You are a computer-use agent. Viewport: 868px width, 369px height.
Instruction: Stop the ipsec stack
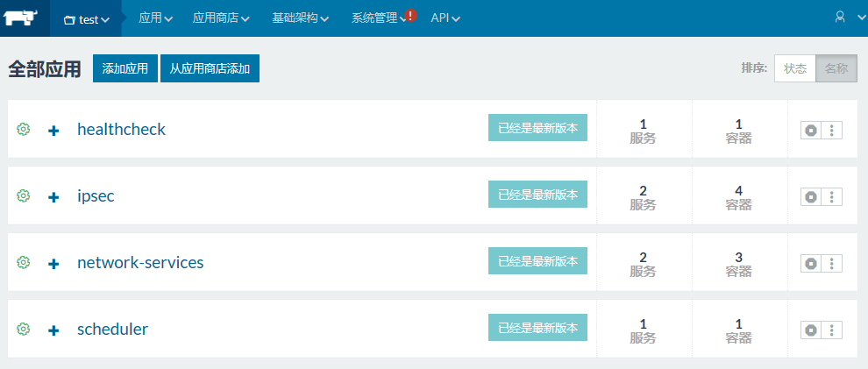811,197
